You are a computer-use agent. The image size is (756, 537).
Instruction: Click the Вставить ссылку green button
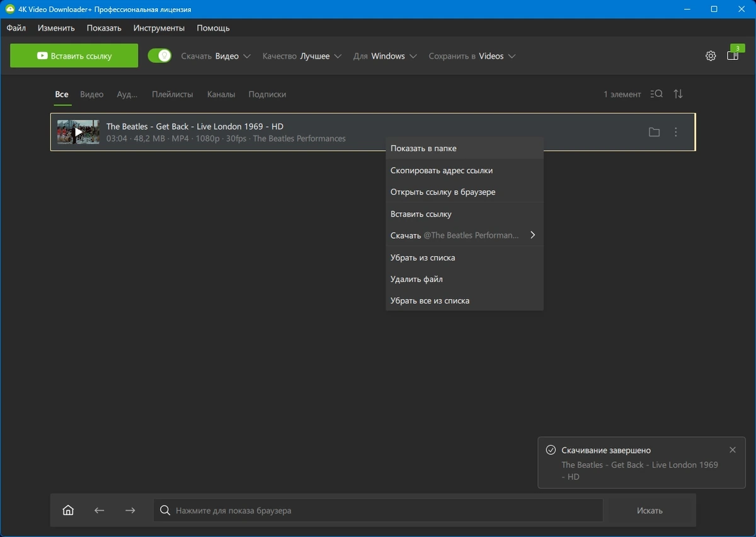(74, 55)
